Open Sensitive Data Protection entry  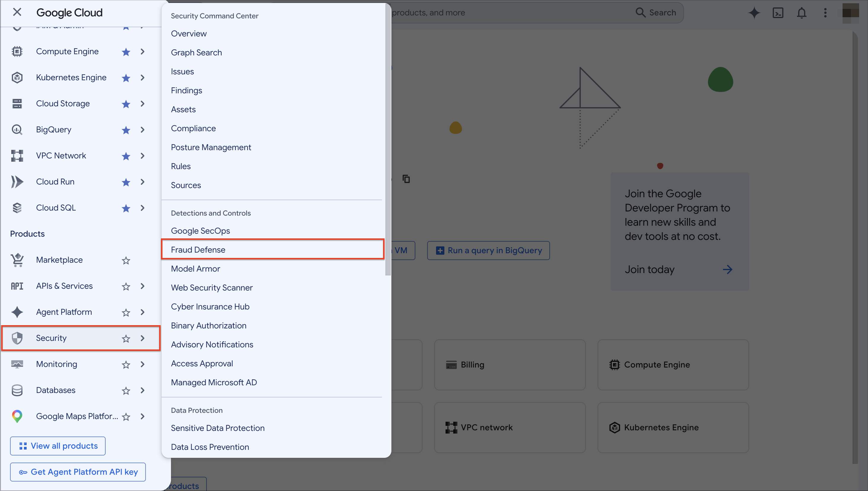272,428
